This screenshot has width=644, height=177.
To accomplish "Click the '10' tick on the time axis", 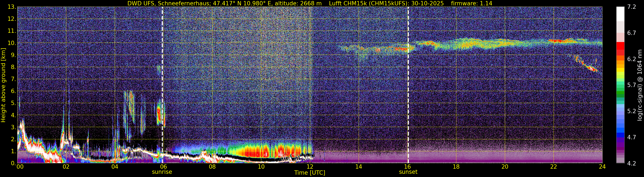I will point(261,167).
